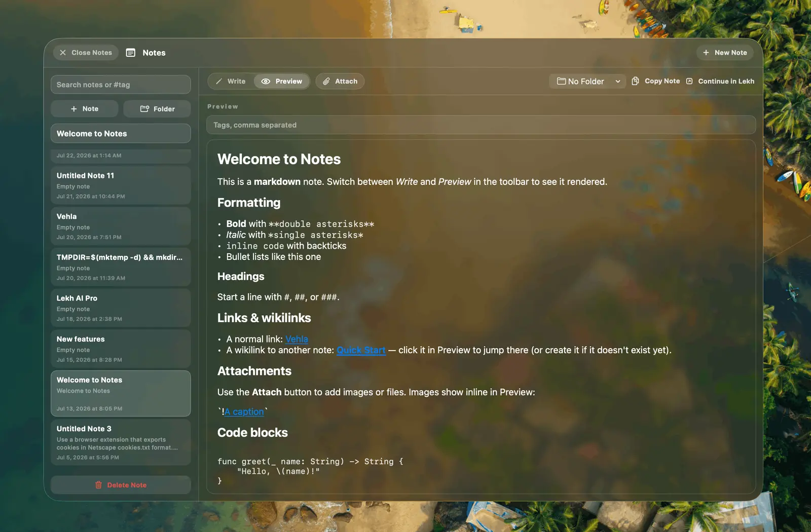Image resolution: width=811 pixels, height=532 pixels.
Task: Click the sidebar Folder button label
Action: 164,109
